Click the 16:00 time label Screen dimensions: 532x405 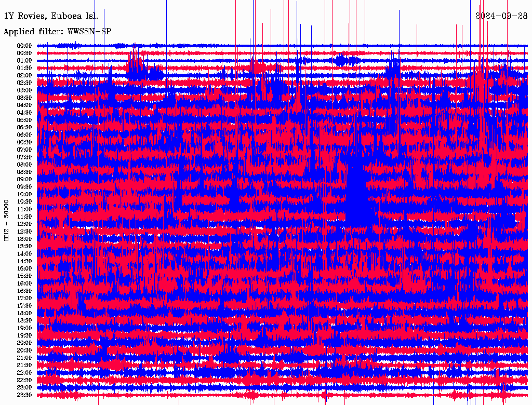pos(24,283)
